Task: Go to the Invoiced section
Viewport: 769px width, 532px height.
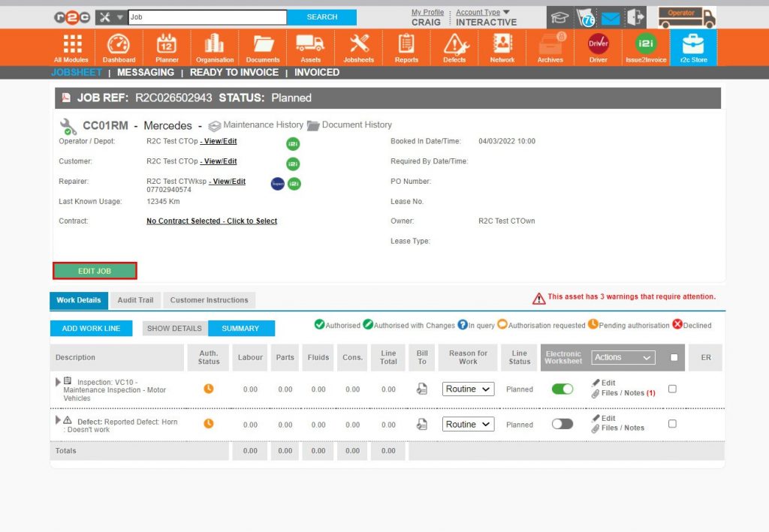Action: (x=317, y=73)
